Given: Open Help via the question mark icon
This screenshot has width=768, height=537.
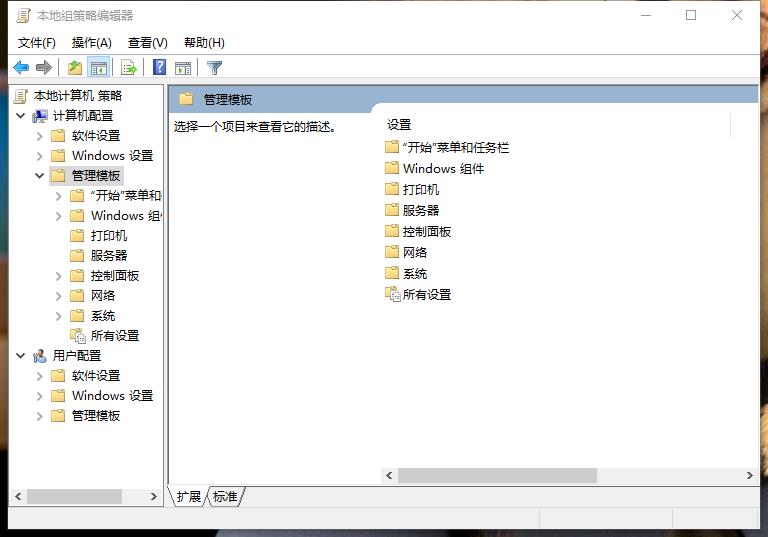Looking at the screenshot, I should (159, 68).
